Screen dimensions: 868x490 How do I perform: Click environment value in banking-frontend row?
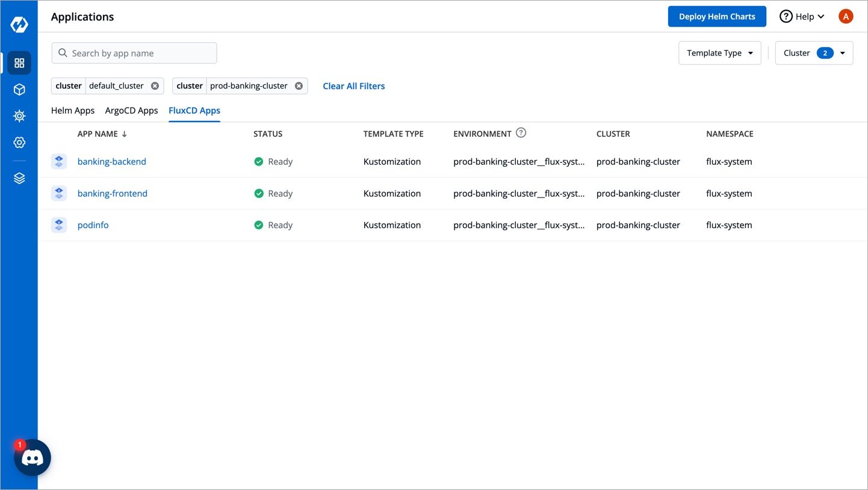tap(519, 193)
